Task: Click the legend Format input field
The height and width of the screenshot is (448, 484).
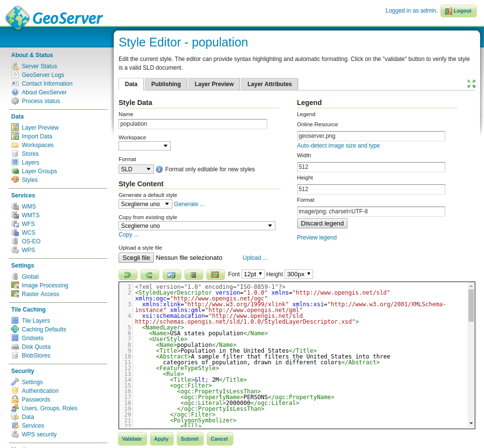Action: coord(371,211)
